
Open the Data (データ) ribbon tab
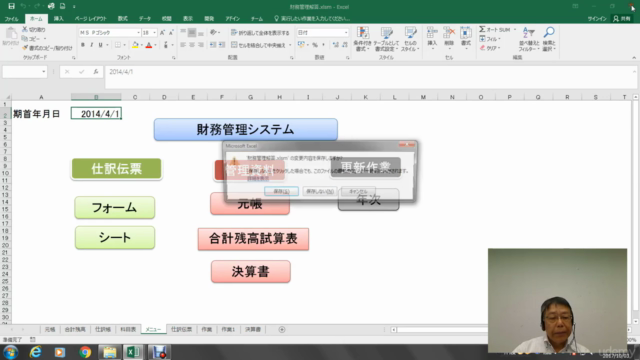click(144, 19)
